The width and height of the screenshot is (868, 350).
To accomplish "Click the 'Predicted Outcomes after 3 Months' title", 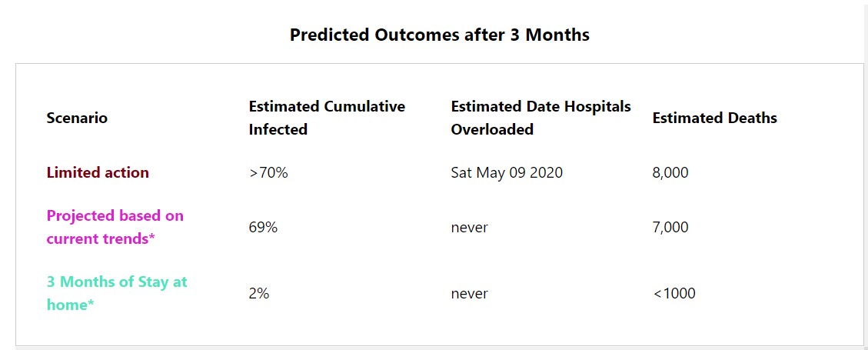I will coord(439,35).
